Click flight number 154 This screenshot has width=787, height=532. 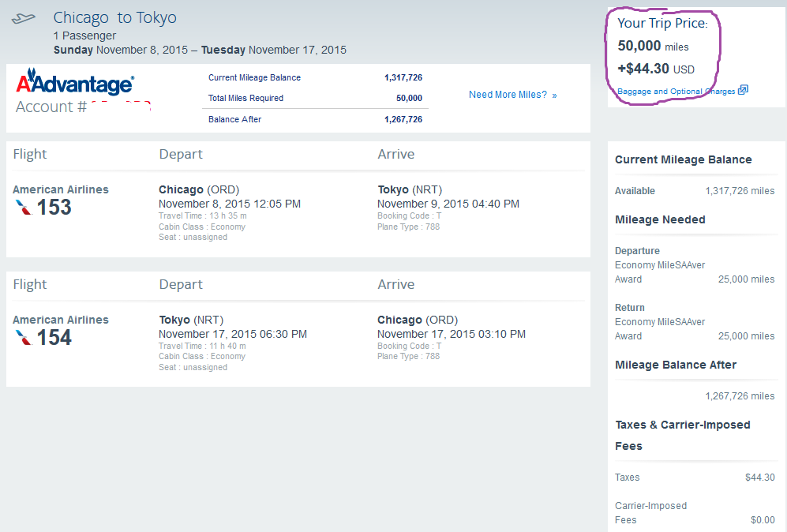(x=54, y=337)
